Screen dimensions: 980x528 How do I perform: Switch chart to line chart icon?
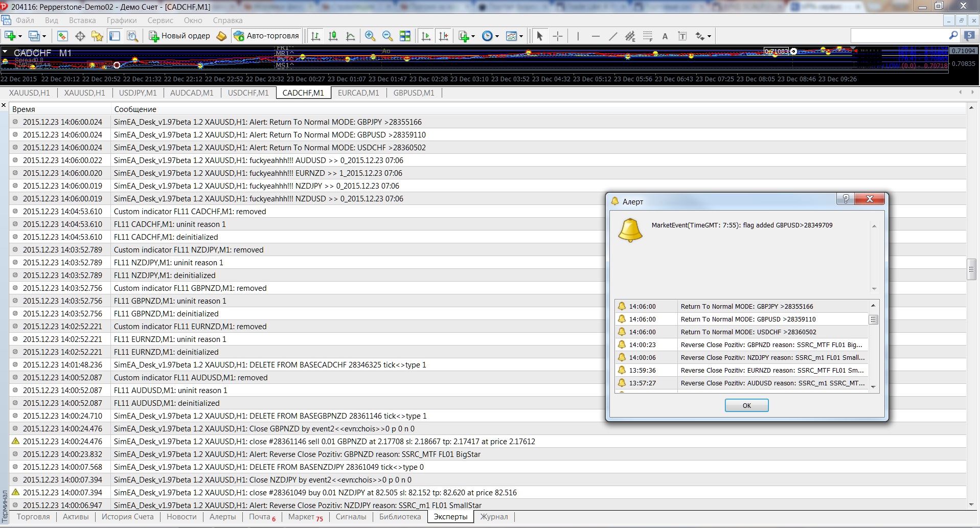click(x=351, y=36)
